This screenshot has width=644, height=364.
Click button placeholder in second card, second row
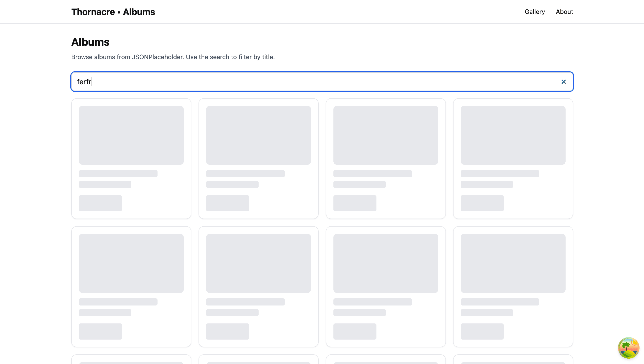[227, 331]
